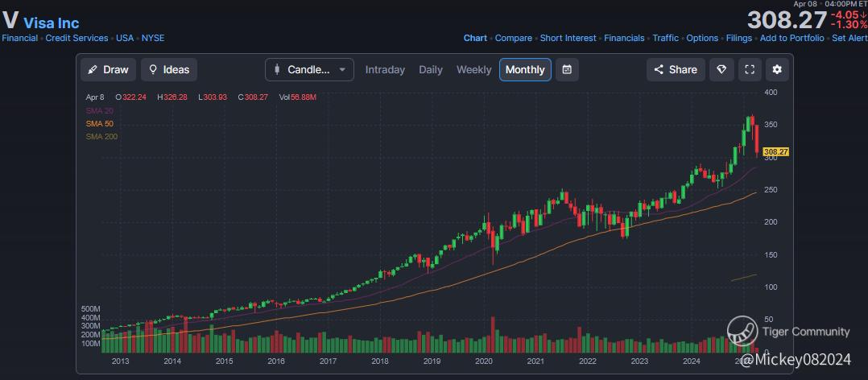Switch to Weekly timeframe
This screenshot has height=380, width=868.
tap(473, 70)
